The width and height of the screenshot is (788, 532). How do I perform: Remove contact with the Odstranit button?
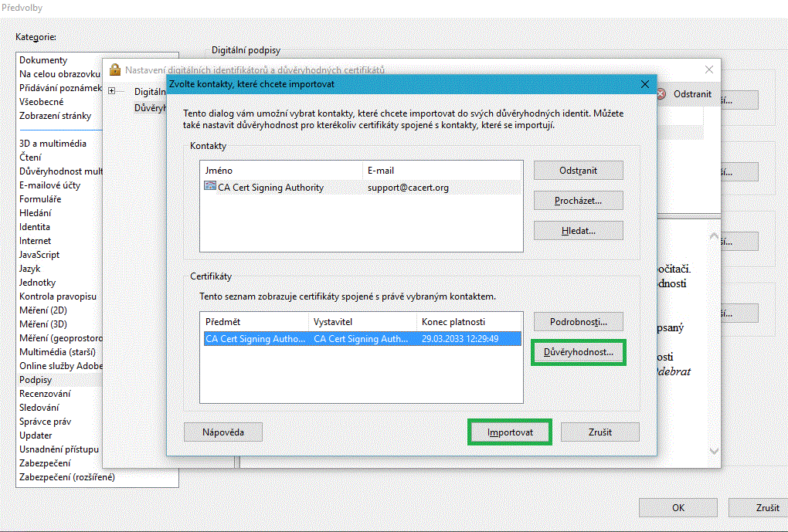tap(579, 171)
